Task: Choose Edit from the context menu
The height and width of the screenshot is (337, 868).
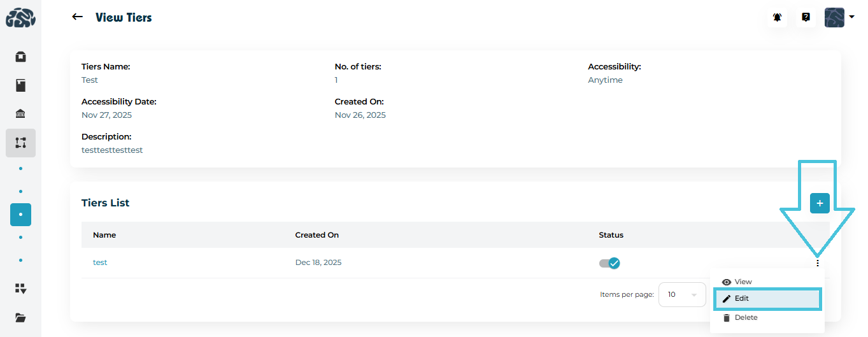Action: (741, 298)
